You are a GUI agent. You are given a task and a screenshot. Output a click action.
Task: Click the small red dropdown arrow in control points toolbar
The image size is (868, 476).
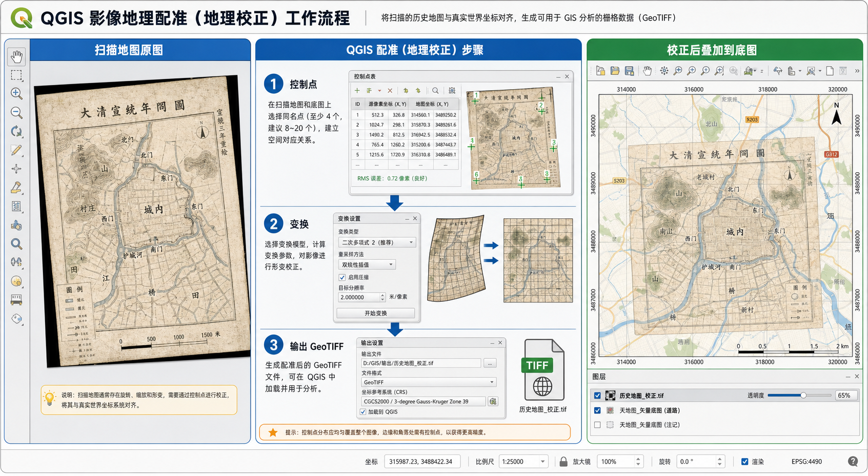click(x=379, y=91)
